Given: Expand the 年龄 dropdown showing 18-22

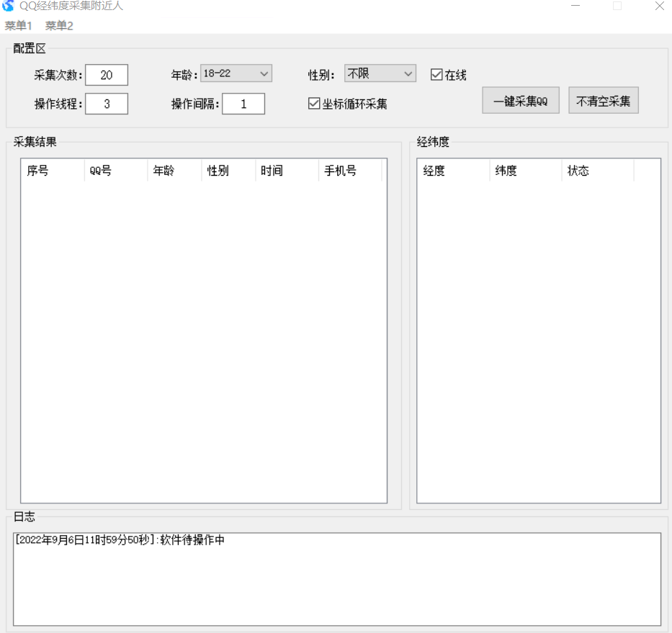Looking at the screenshot, I should coord(236,73).
